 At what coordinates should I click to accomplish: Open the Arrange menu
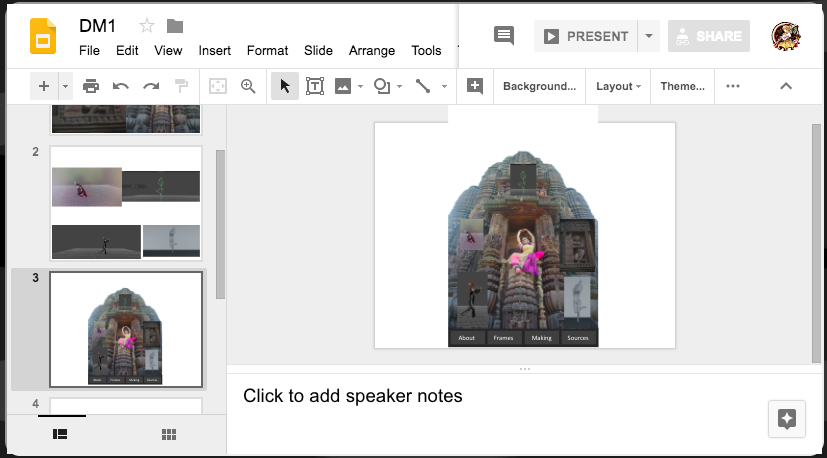pos(372,51)
